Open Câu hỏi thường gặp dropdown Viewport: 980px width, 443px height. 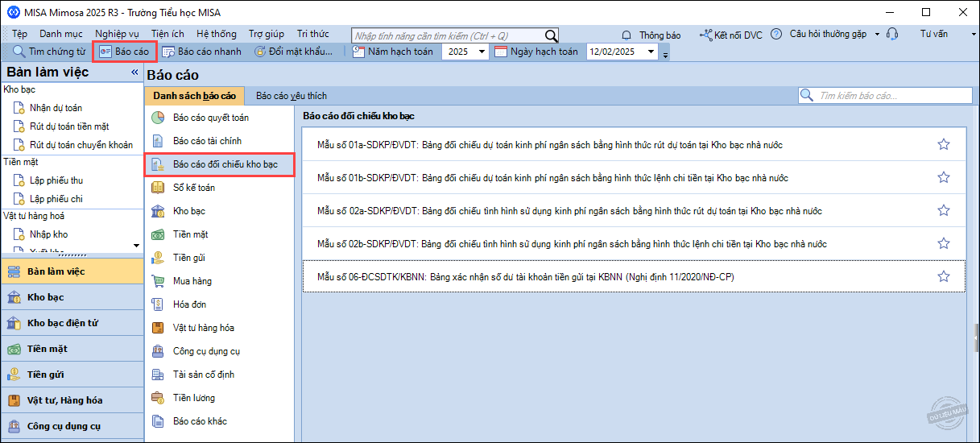tap(825, 34)
